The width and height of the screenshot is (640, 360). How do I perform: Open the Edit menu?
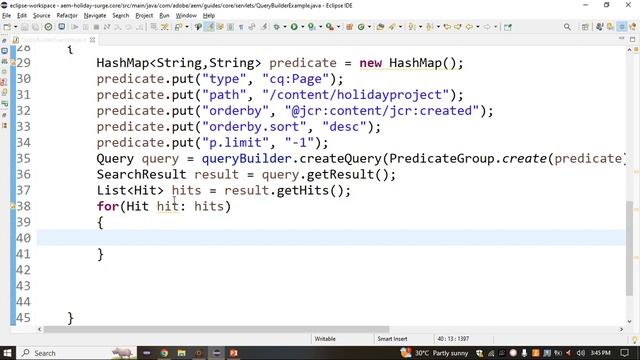coord(22,16)
